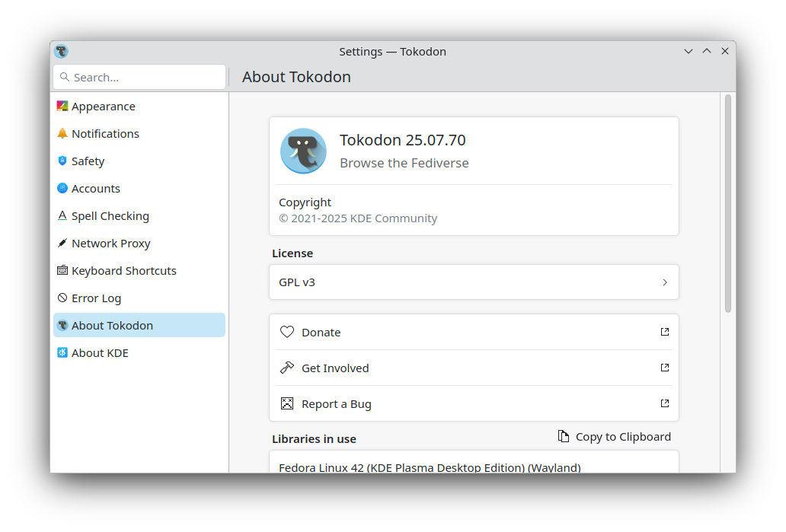786x532 pixels.
Task: Click the Error Log icon
Action: pos(62,298)
